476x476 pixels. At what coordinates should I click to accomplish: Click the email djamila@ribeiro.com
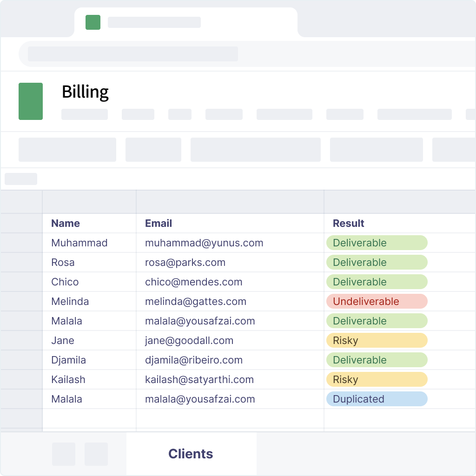point(194,360)
